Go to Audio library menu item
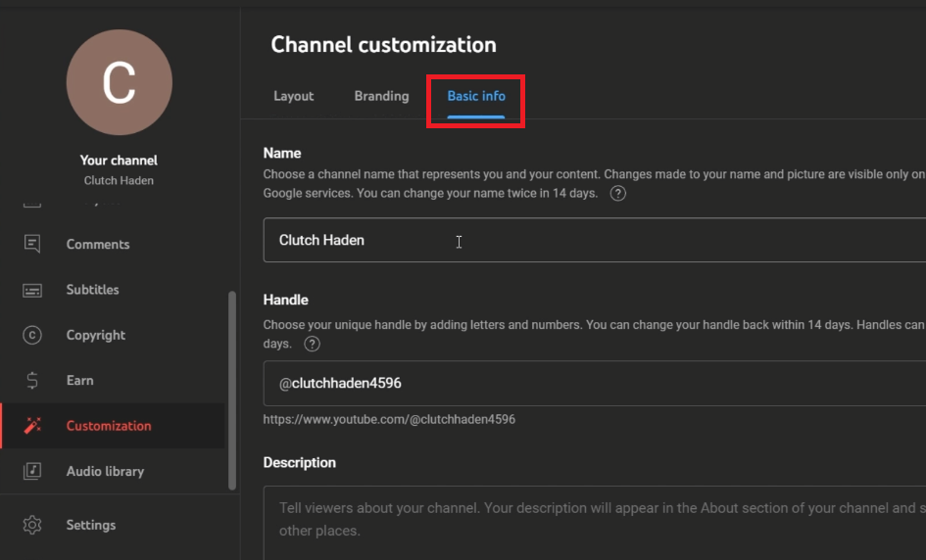 (x=105, y=471)
